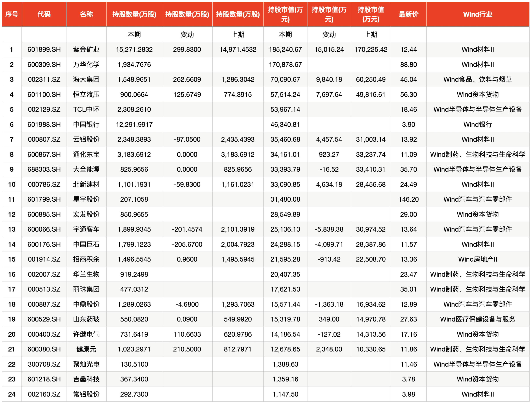
Task: Select stock code 300708.SZ
Action: tap(44, 365)
